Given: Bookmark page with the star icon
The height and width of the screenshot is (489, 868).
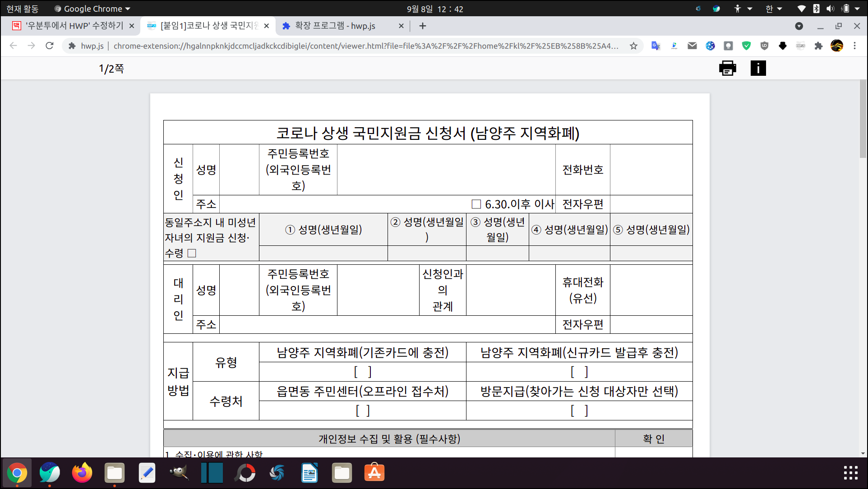Looking at the screenshot, I should pos(633,46).
